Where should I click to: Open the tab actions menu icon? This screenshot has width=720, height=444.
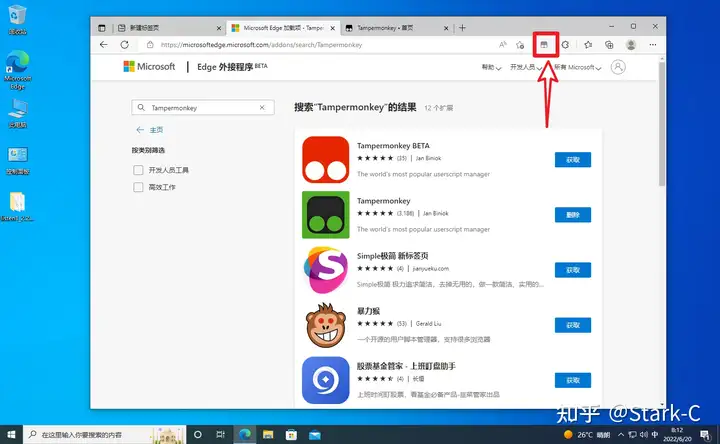pyautogui.click(x=102, y=28)
